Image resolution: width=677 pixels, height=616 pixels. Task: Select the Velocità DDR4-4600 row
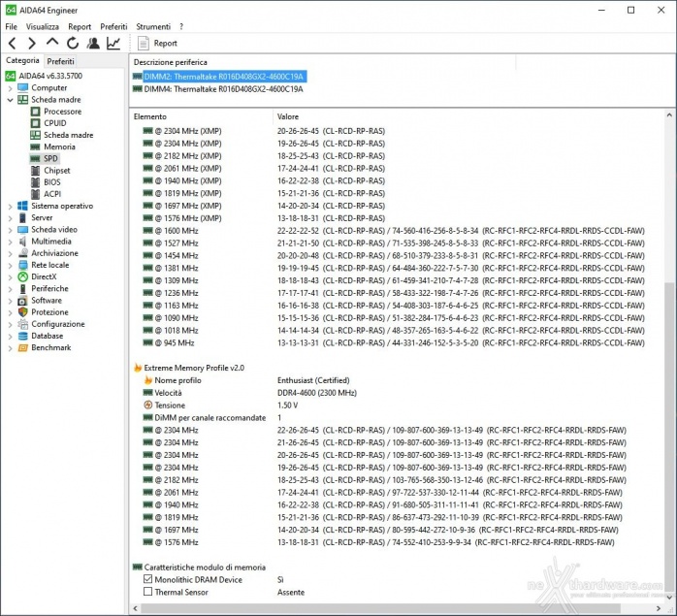pos(397,393)
